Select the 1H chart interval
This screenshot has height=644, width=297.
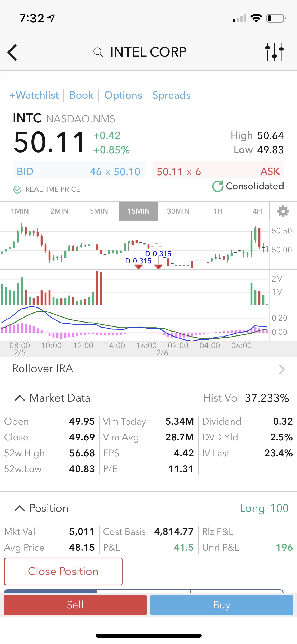point(218,211)
